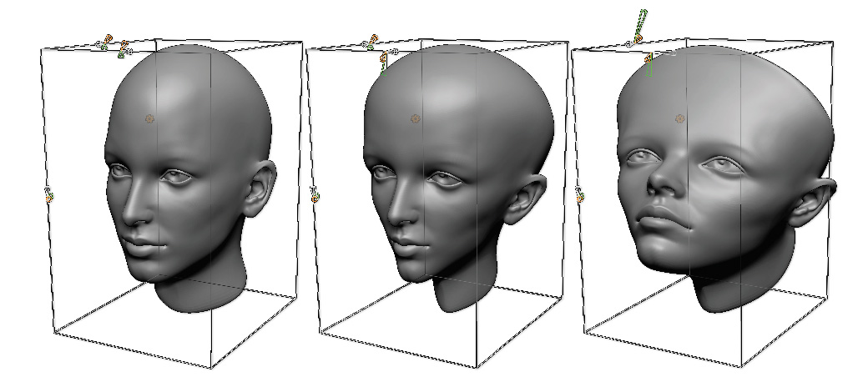Grab the left-edge cone handle of the distorted head's box

pos(579,194)
